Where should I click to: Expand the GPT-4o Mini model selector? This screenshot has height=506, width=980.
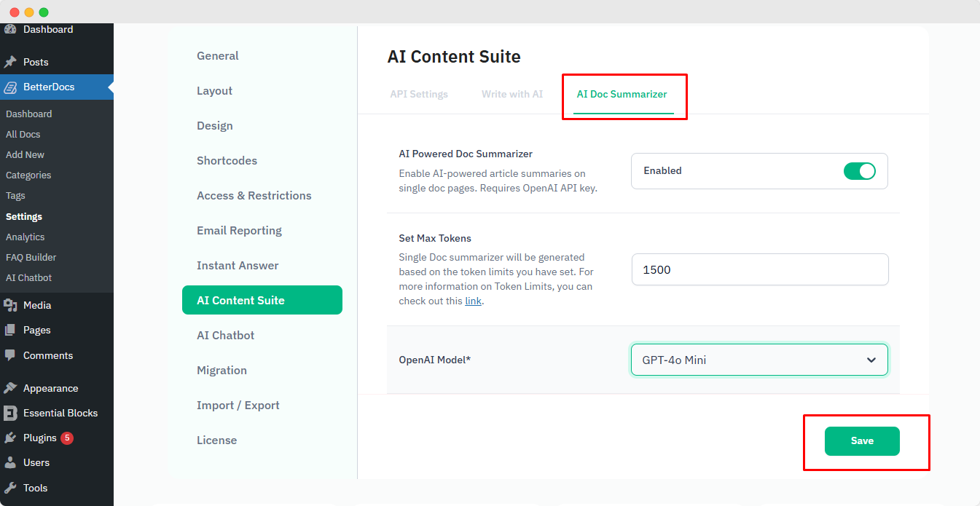pos(758,359)
